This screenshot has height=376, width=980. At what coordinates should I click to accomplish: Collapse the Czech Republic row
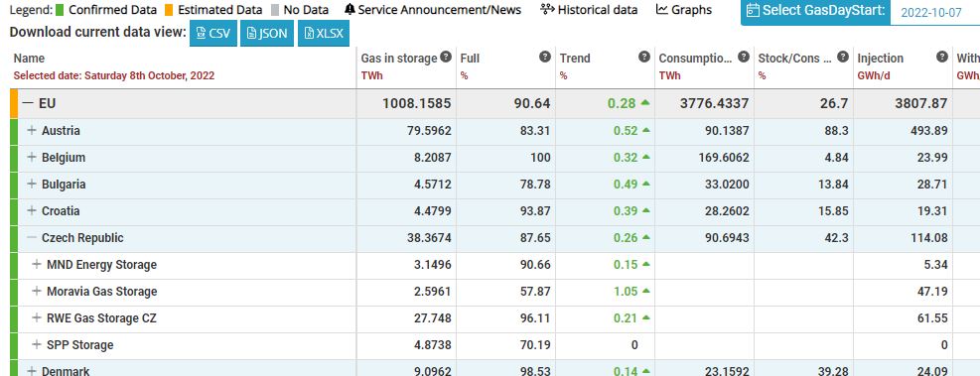[x=32, y=238]
